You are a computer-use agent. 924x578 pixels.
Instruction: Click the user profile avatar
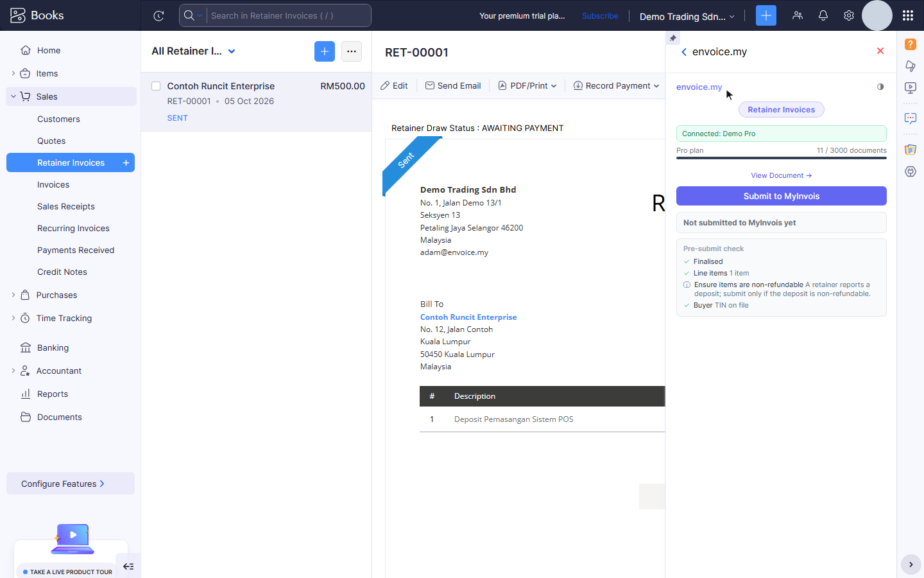(877, 15)
